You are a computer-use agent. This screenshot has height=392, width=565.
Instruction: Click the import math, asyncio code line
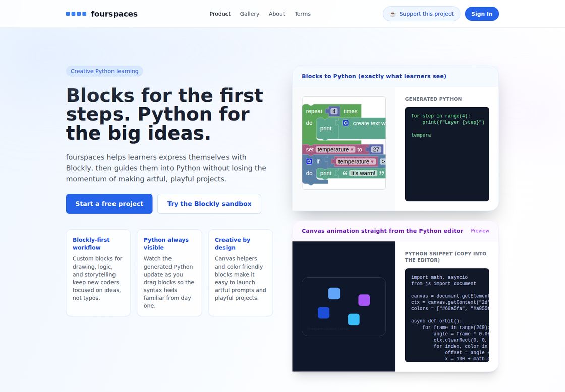439,277
